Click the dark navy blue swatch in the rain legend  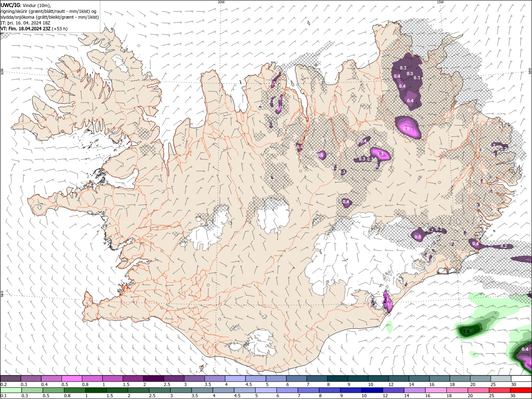pos(371,390)
